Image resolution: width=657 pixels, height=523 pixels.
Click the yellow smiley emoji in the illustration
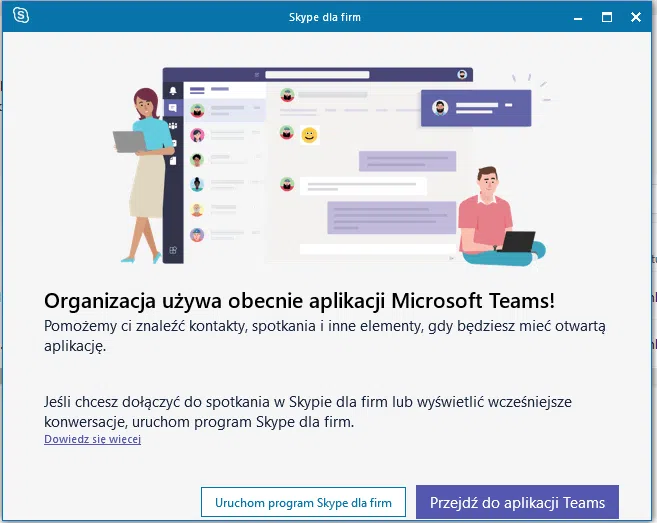pos(309,134)
